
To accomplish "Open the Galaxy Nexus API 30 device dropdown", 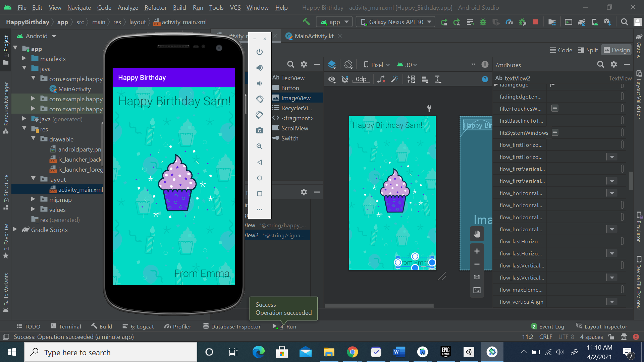I will pos(395,22).
